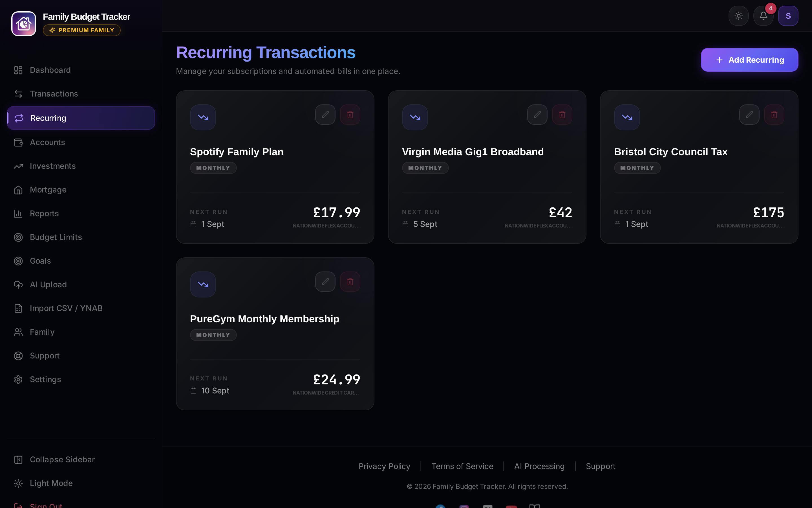Click the Virgin Media Gig1 Broadband title
This screenshot has height=508, width=812.
(x=473, y=152)
